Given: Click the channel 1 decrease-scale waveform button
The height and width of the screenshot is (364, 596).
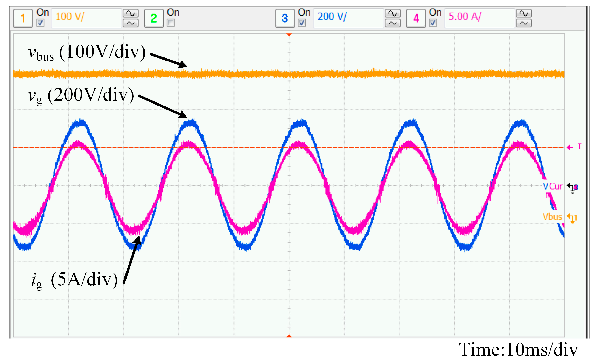Looking at the screenshot, I should tap(130, 23).
